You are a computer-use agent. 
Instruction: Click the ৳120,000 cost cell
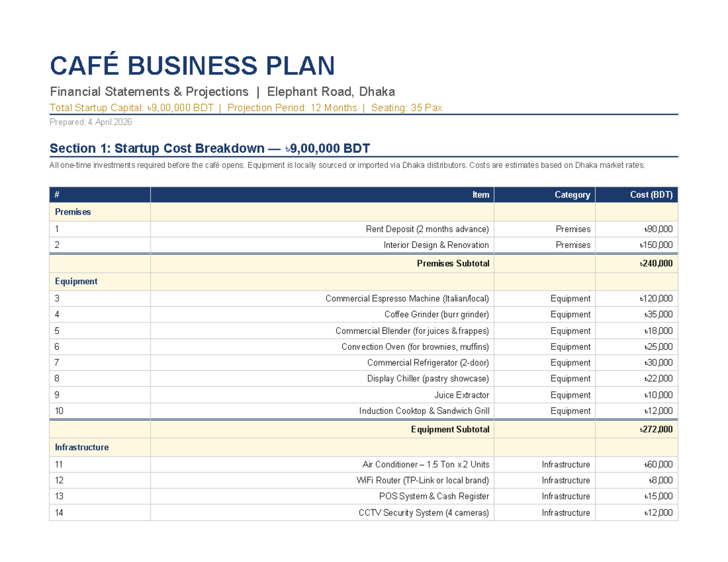click(636, 299)
